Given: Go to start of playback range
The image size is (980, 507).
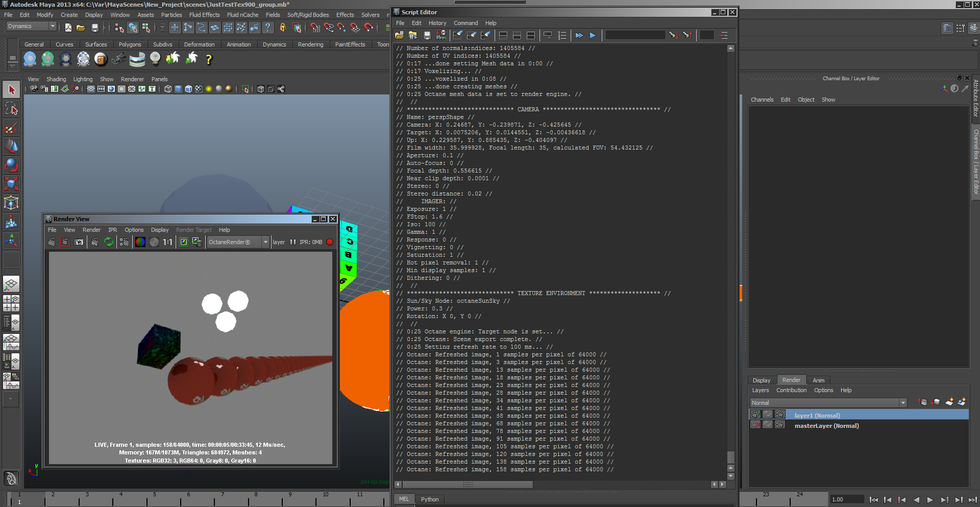Looking at the screenshot, I should [873, 500].
